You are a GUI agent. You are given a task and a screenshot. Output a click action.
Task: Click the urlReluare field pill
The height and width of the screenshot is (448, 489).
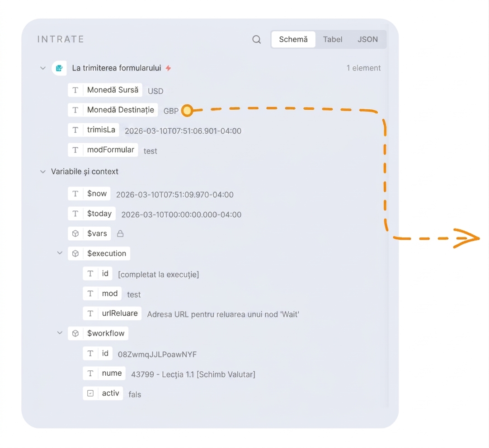point(112,313)
